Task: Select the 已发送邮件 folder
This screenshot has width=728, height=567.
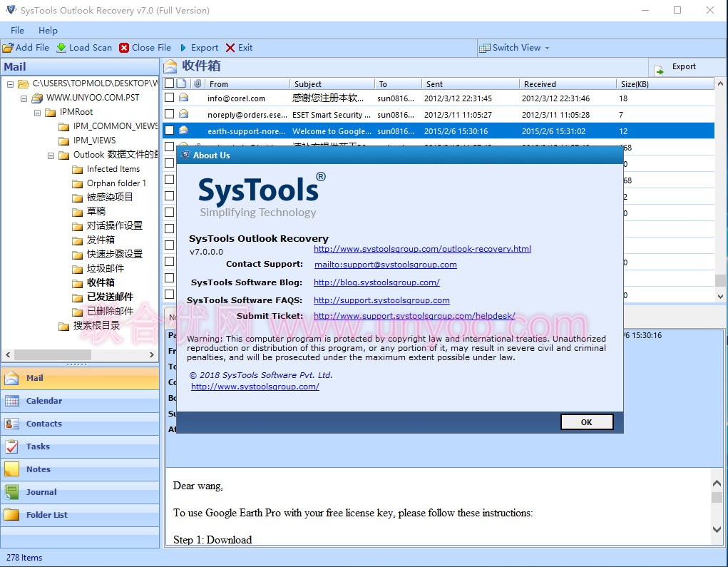Action: click(110, 297)
